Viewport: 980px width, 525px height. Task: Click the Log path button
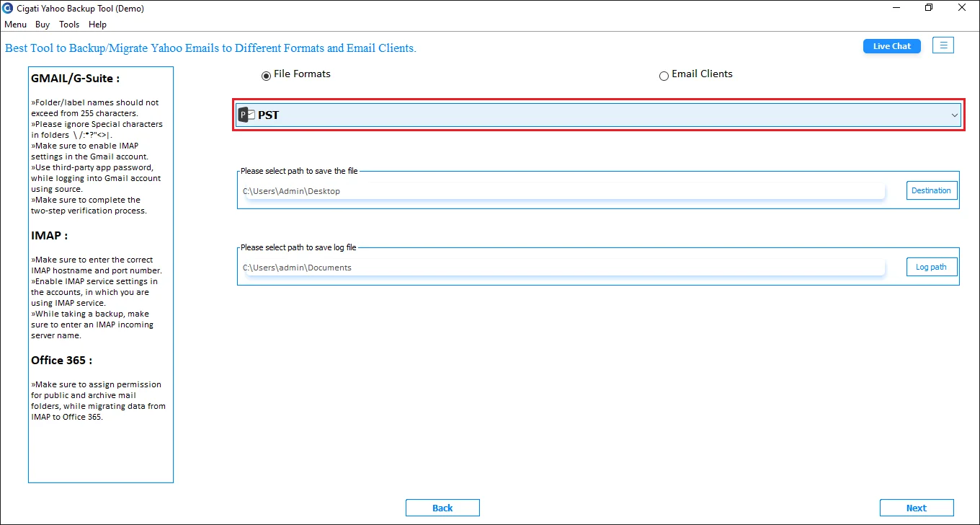click(x=932, y=267)
